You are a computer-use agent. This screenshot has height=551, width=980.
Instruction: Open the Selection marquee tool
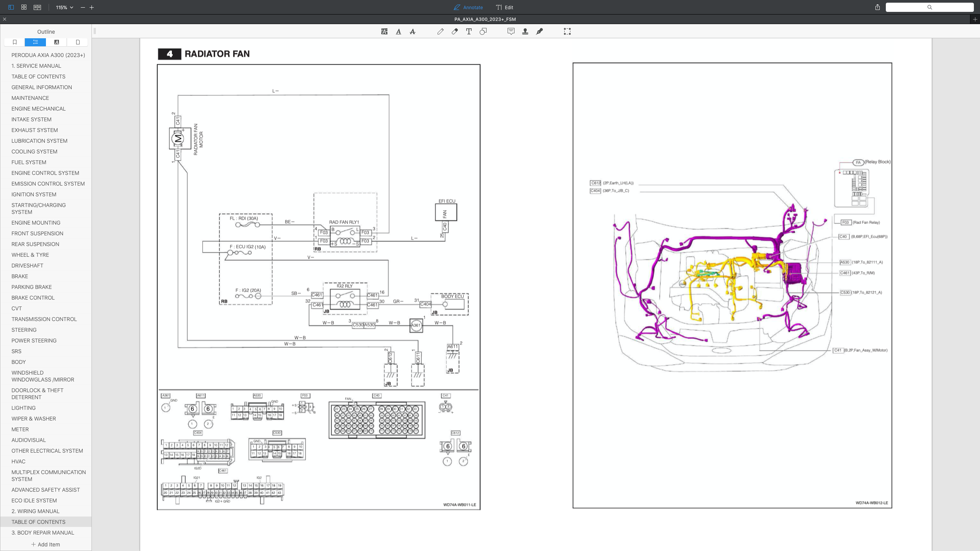click(567, 31)
